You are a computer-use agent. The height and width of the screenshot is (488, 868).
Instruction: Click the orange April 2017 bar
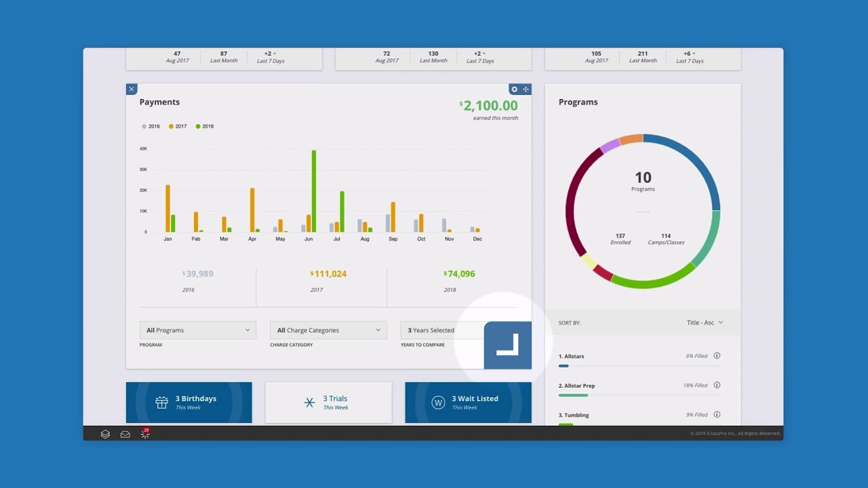[252, 210]
